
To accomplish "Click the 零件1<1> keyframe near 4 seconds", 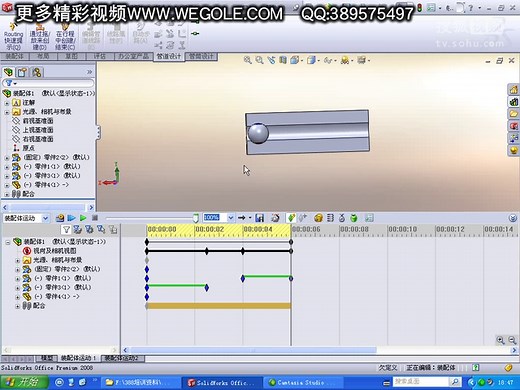I will pos(243,278).
